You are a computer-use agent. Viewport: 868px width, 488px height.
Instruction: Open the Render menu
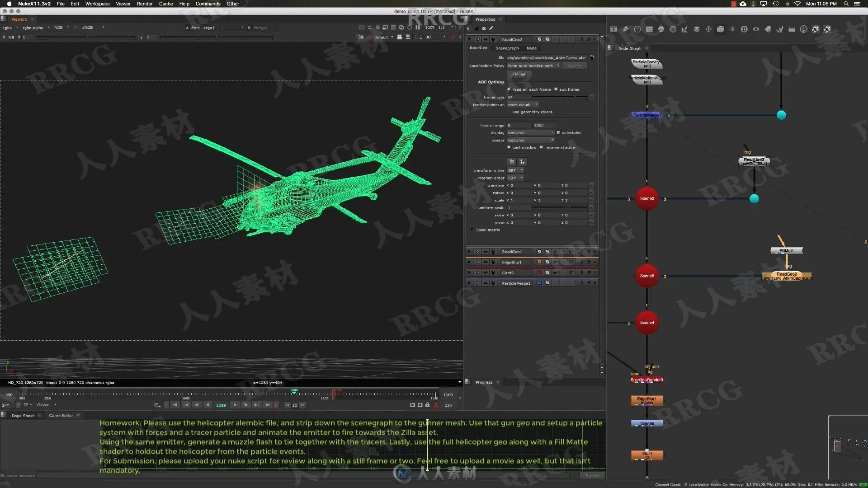point(145,4)
